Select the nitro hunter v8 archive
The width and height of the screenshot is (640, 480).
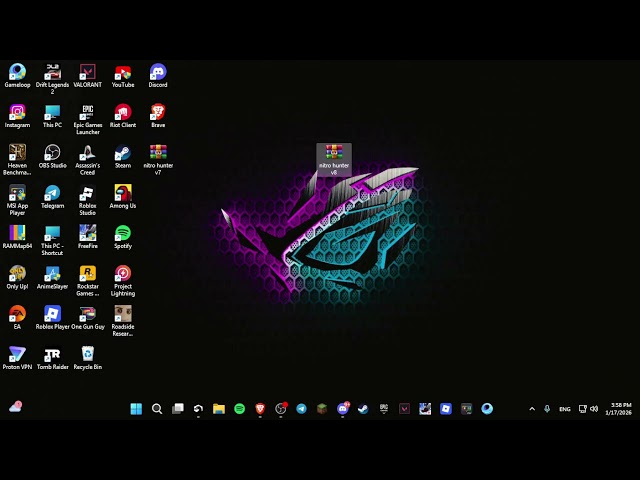click(333, 160)
